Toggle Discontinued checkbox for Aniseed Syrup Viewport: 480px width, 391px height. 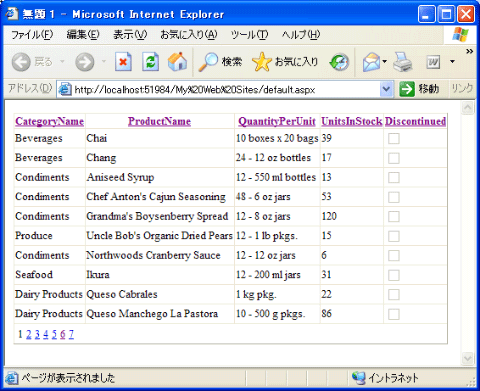coord(394,178)
